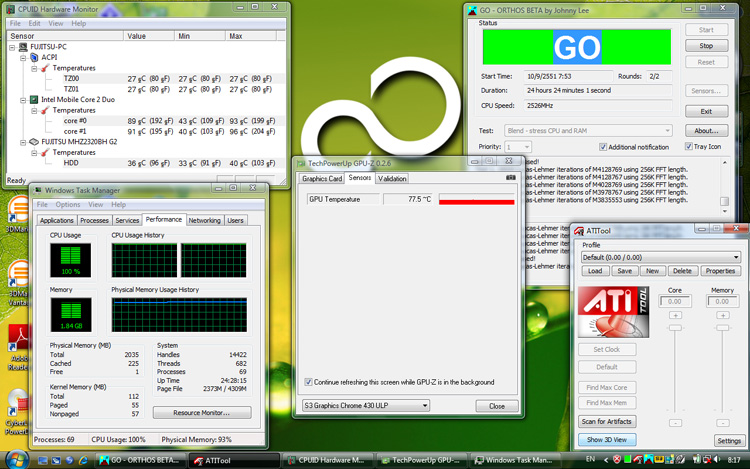This screenshot has width=750, height=469.
Task: Open the Test dropdown in Orthos
Action: coord(588,131)
